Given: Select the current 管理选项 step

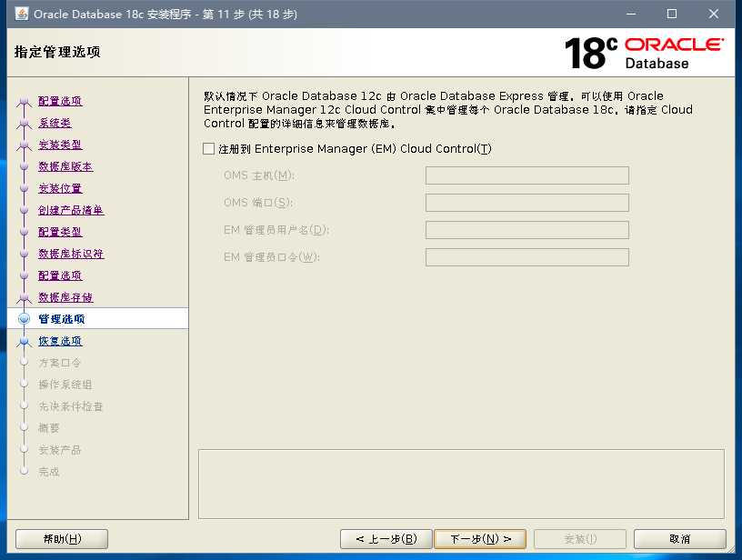Looking at the screenshot, I should tap(62, 319).
